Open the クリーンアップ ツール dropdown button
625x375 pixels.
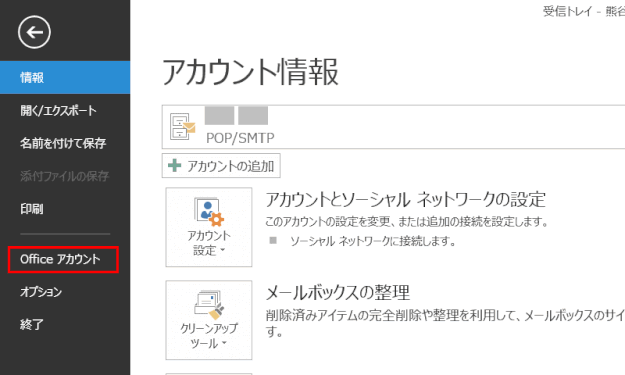click(x=209, y=320)
